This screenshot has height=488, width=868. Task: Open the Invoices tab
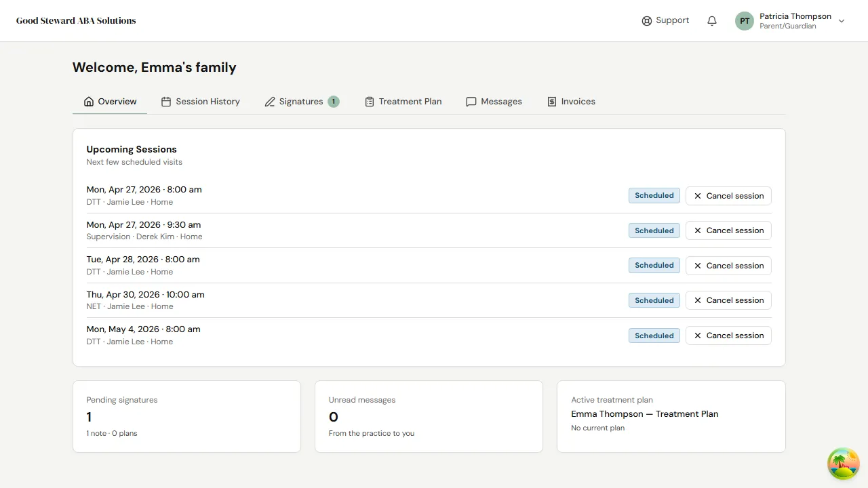pos(577,101)
